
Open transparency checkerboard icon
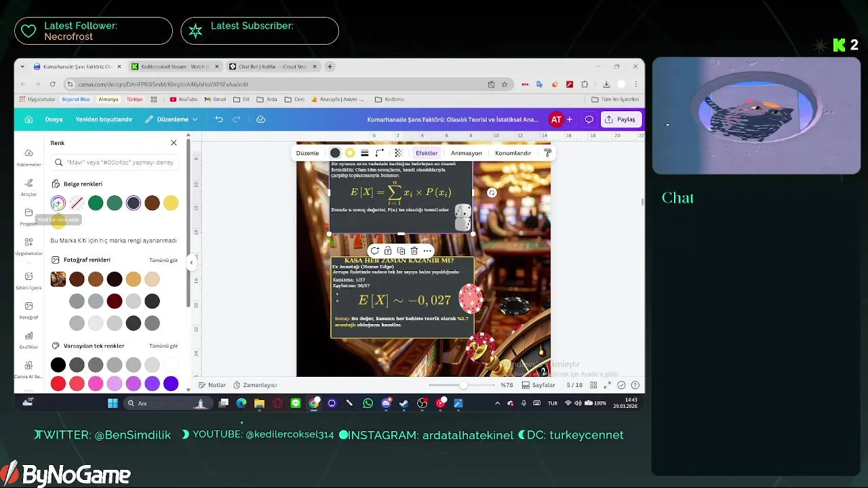(x=399, y=153)
